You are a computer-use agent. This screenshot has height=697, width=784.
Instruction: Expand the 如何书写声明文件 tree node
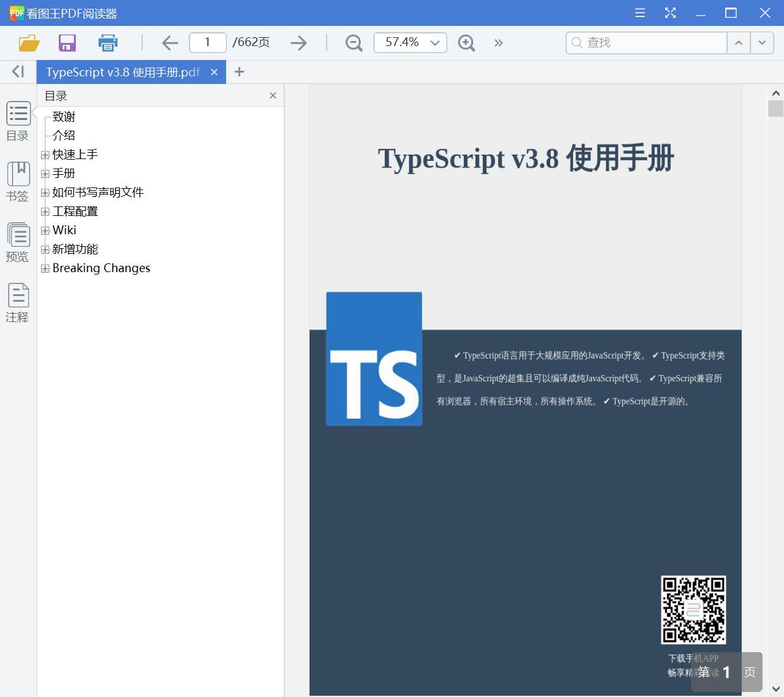(x=45, y=193)
